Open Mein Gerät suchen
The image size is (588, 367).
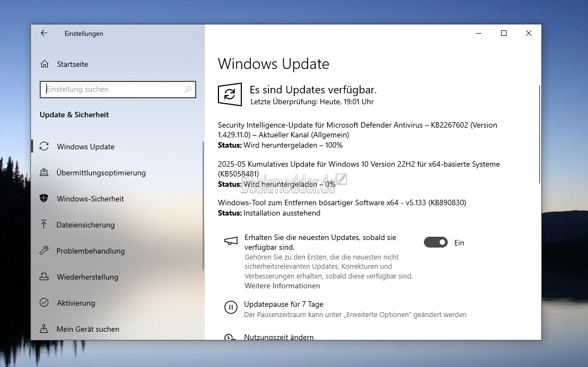tap(87, 329)
